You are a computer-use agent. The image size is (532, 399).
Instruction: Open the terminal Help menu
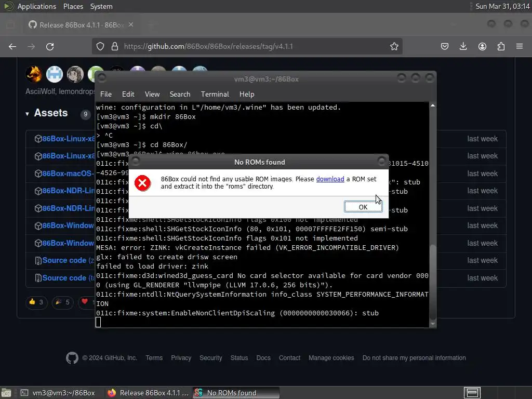click(x=247, y=95)
